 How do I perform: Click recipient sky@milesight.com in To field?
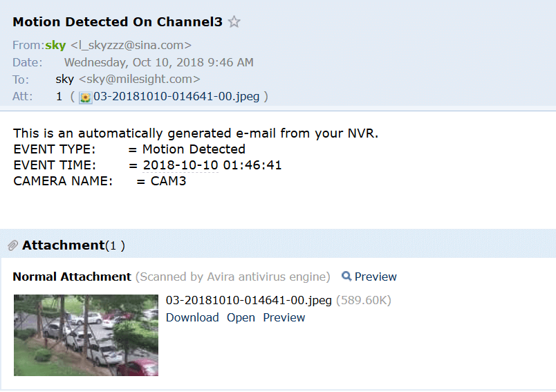(x=140, y=79)
